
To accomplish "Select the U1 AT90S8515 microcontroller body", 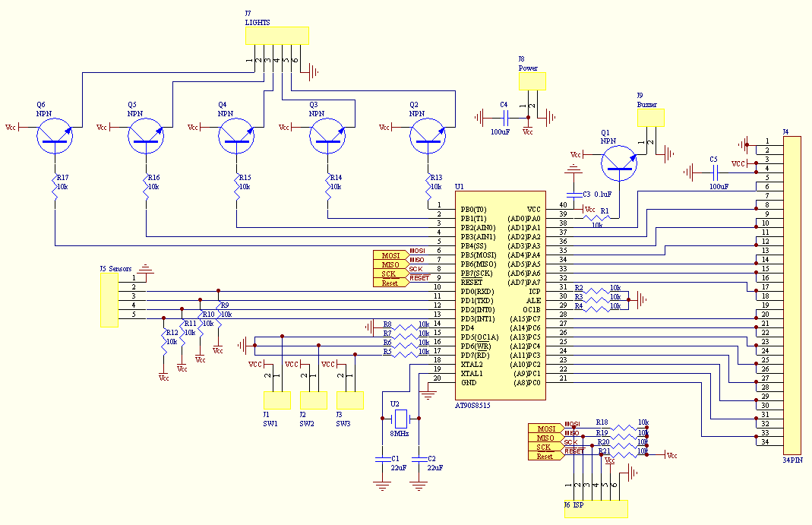I will [x=501, y=295].
